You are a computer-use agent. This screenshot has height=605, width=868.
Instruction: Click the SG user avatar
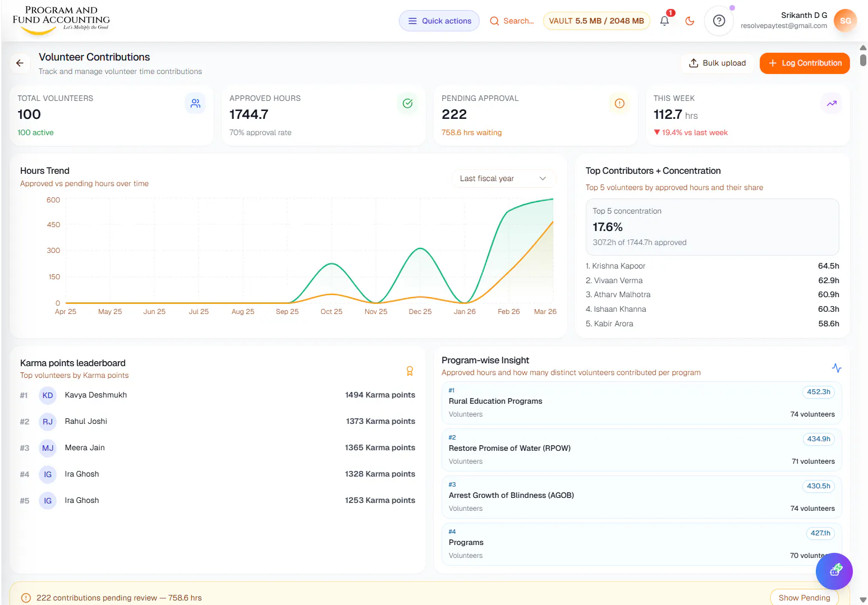[845, 21]
